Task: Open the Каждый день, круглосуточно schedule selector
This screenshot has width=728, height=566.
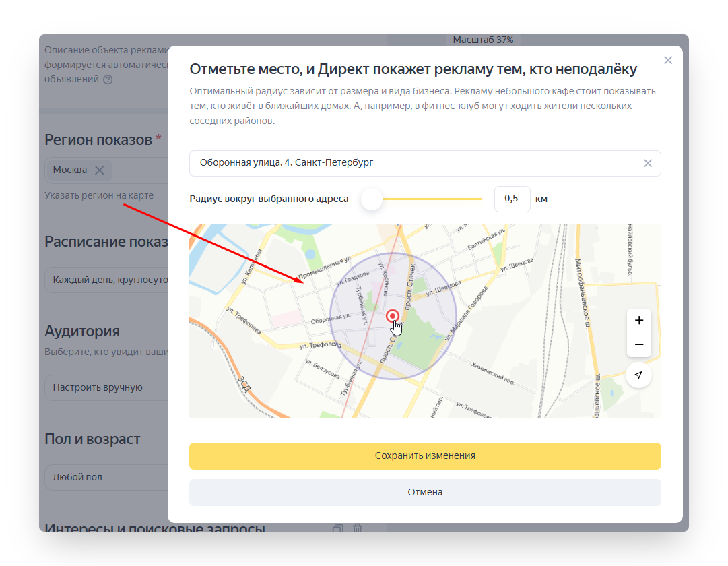Action: point(108,280)
